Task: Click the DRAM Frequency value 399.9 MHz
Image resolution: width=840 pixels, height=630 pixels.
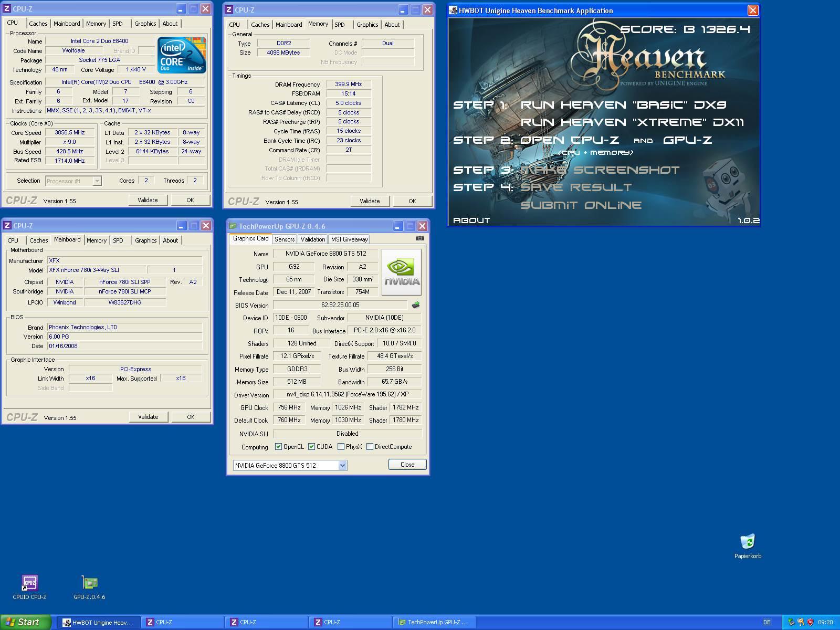Action: coord(349,85)
